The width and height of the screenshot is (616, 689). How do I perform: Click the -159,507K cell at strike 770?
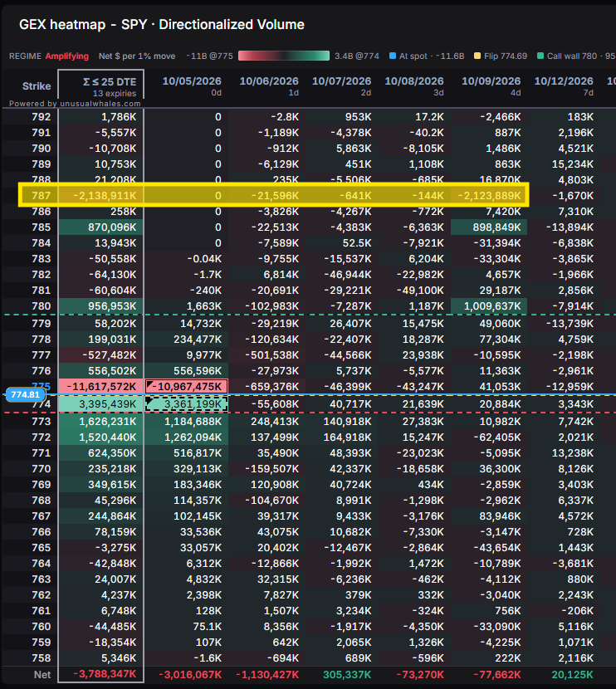click(x=266, y=469)
